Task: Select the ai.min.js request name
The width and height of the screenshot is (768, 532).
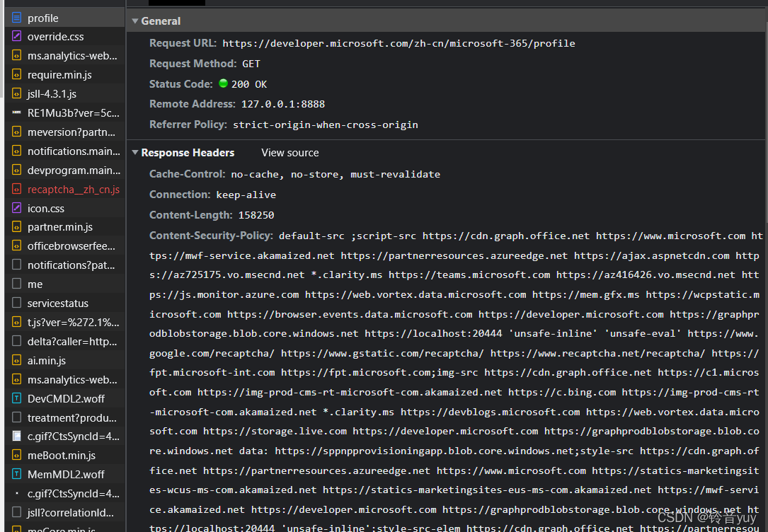Action: point(47,360)
